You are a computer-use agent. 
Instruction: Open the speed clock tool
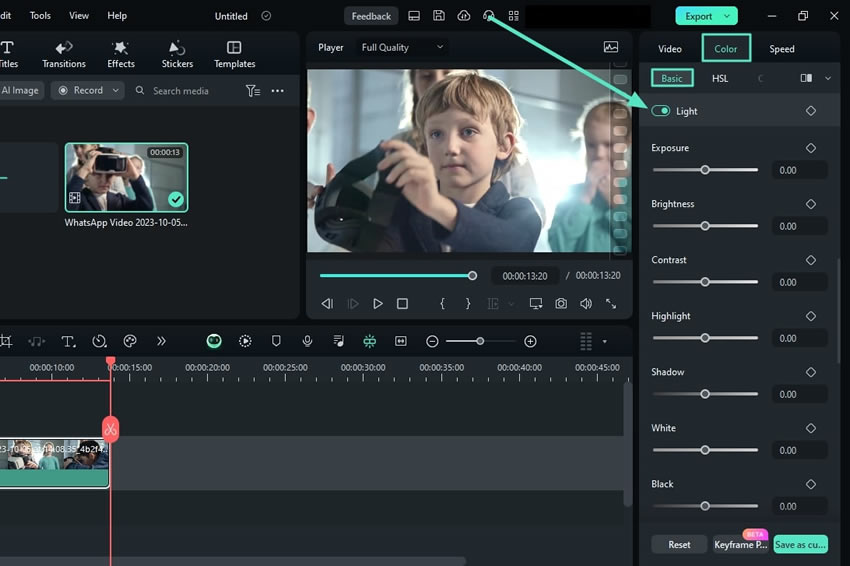(99, 341)
